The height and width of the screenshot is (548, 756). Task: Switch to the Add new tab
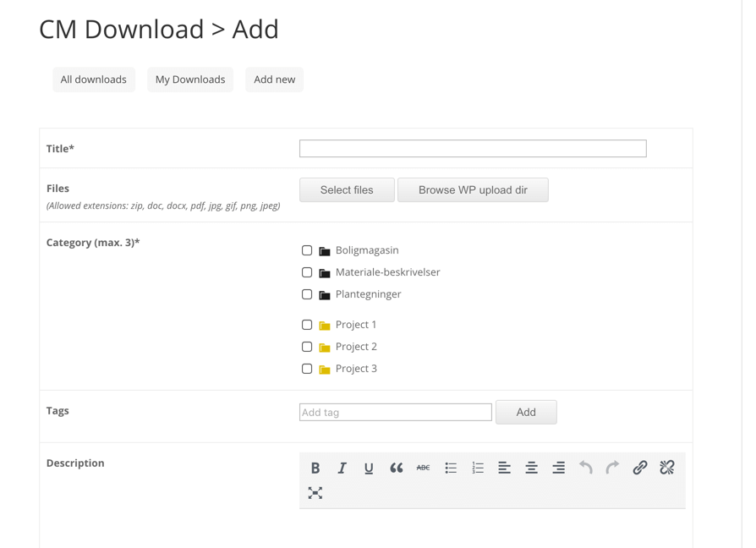pyautogui.click(x=275, y=79)
